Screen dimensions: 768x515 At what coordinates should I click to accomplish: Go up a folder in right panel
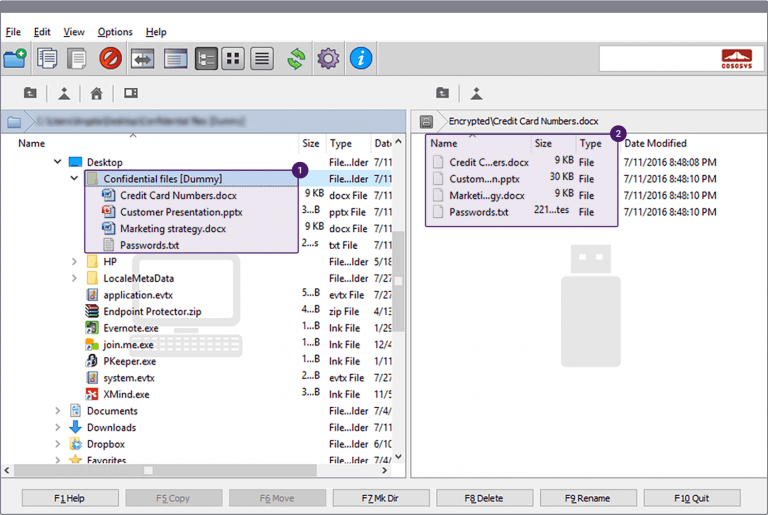coord(443,93)
